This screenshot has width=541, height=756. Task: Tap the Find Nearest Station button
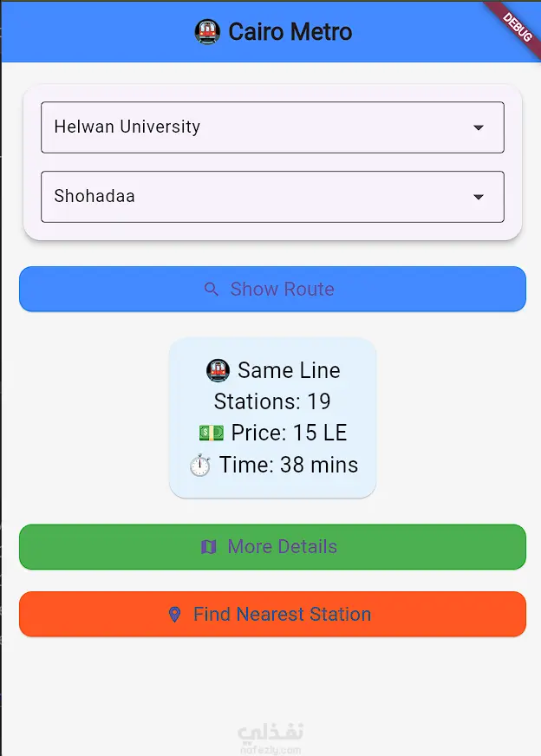click(x=272, y=614)
